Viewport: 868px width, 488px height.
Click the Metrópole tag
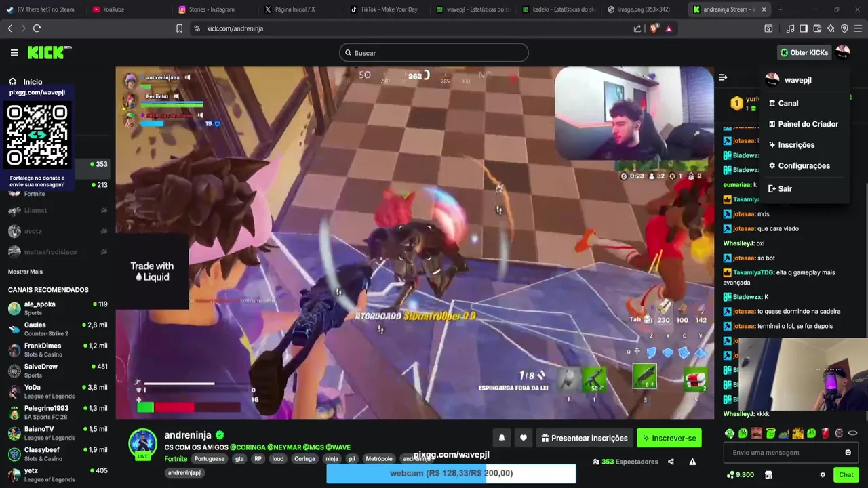(x=379, y=459)
